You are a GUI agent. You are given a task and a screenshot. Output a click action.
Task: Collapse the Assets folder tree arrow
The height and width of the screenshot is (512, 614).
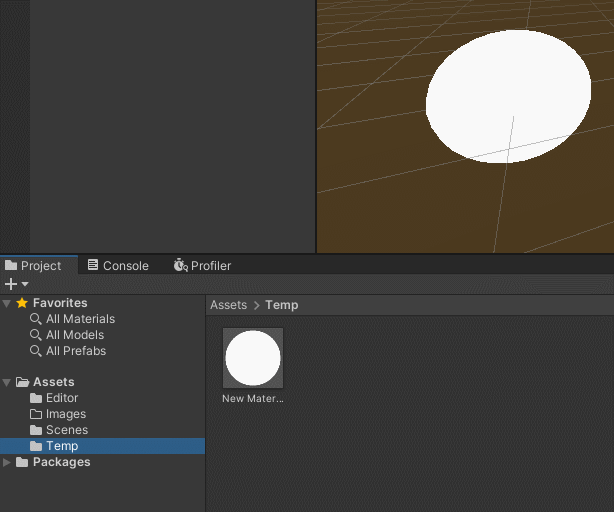pos(8,382)
